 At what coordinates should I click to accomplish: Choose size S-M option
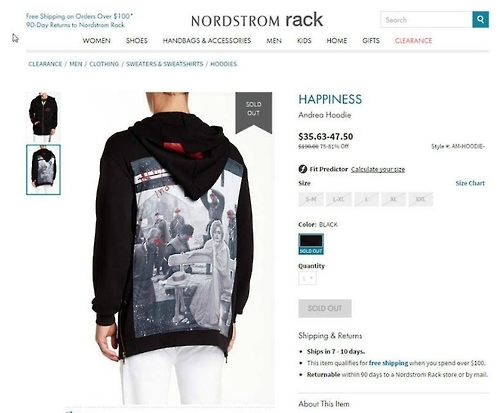click(311, 199)
